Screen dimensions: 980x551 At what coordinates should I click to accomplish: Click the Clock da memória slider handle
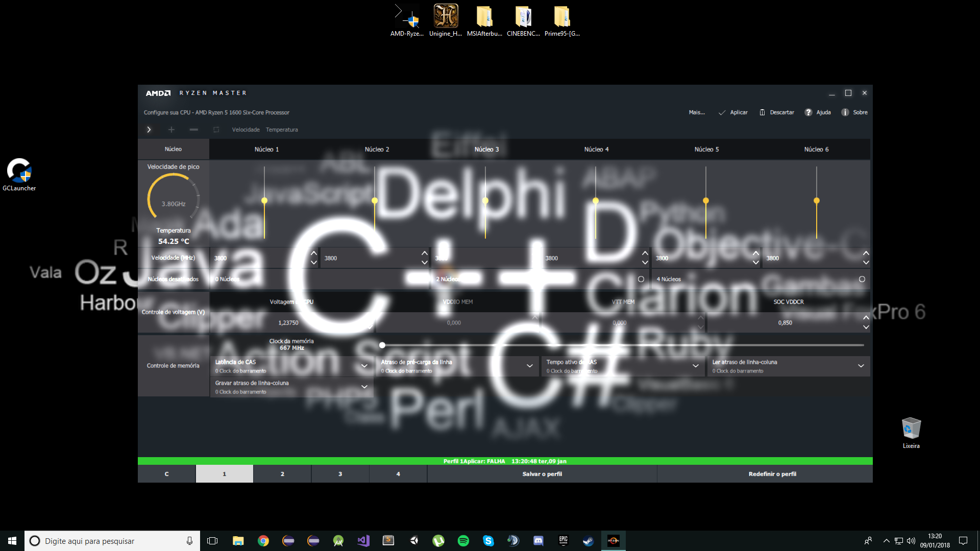pos(382,345)
